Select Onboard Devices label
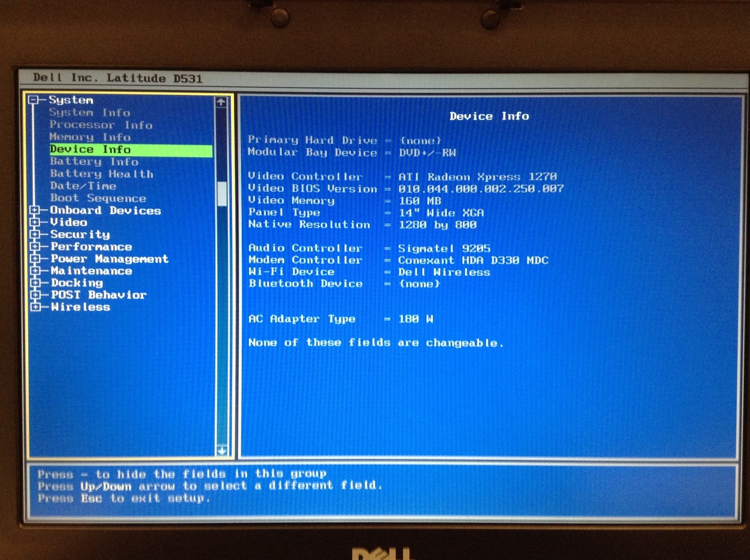Image resolution: width=750 pixels, height=560 pixels. (x=105, y=210)
